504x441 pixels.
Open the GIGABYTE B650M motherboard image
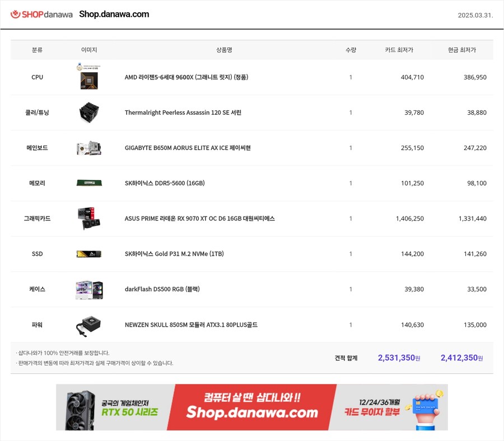89,148
